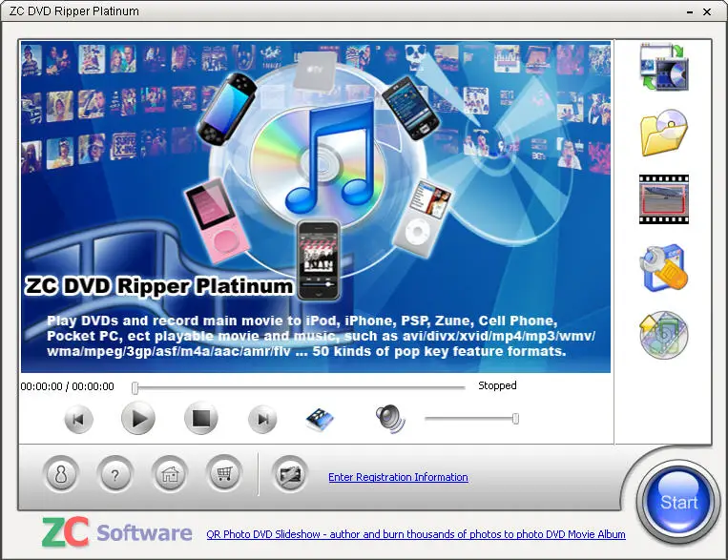
Task: Click the playback seek bar handle
Action: click(135, 387)
